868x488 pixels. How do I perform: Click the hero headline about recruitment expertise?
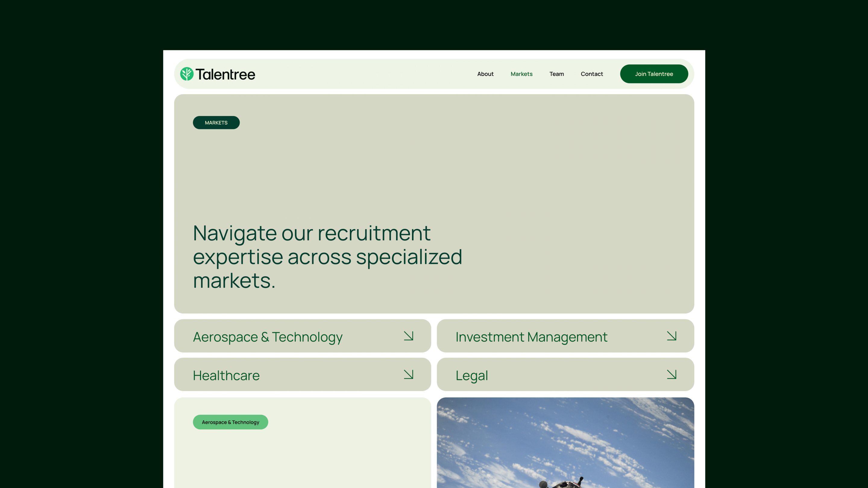327,257
